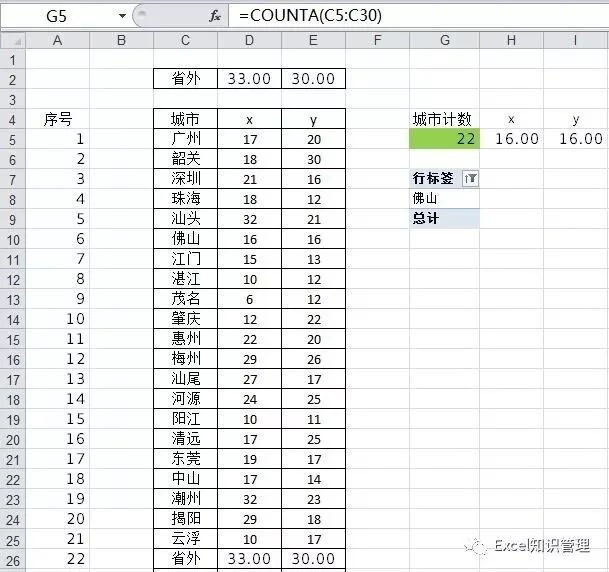The width and height of the screenshot is (609, 572).
Task: Select the city cell 中山
Action: coord(185,479)
